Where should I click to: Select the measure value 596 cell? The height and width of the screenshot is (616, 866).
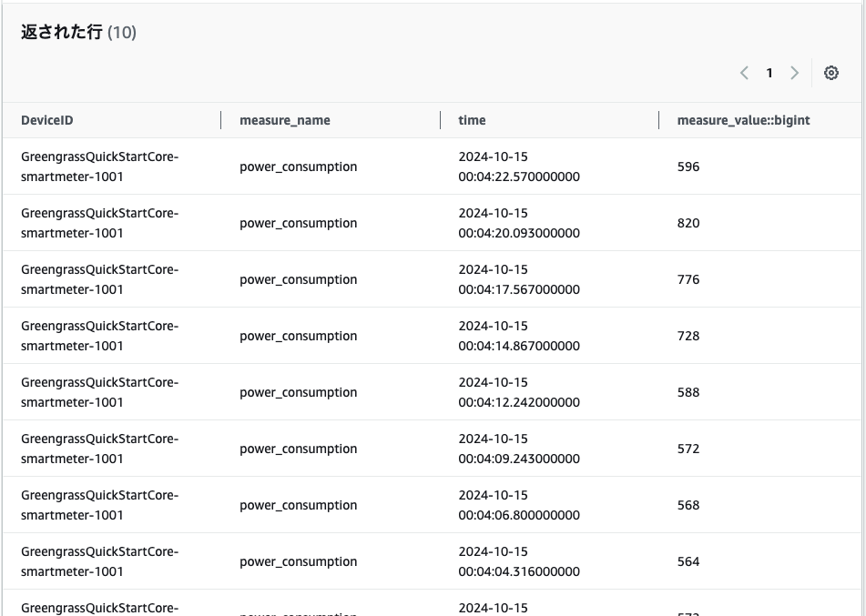click(688, 167)
